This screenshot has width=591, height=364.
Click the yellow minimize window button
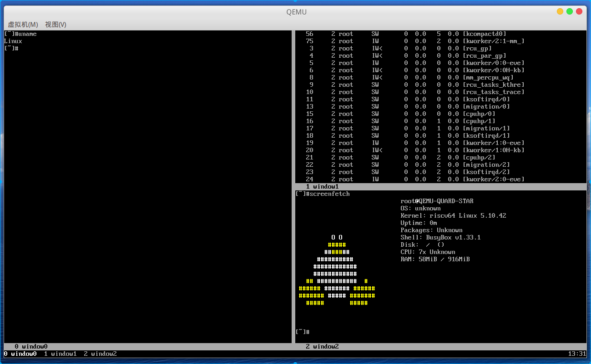[x=560, y=11]
